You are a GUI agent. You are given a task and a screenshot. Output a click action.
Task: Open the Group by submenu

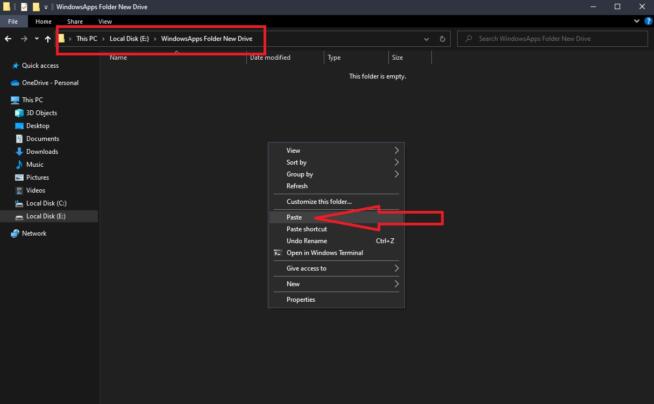click(x=336, y=174)
